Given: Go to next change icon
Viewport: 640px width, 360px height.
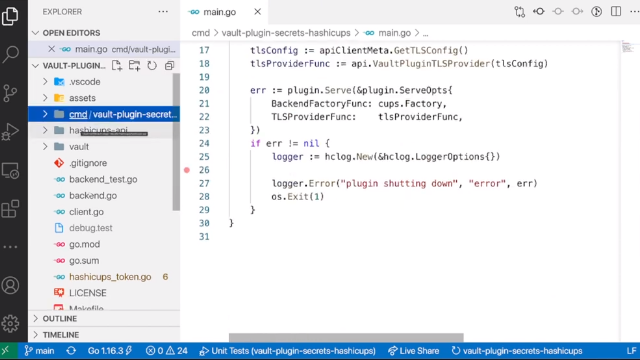Looking at the screenshot, I should point(577,11).
